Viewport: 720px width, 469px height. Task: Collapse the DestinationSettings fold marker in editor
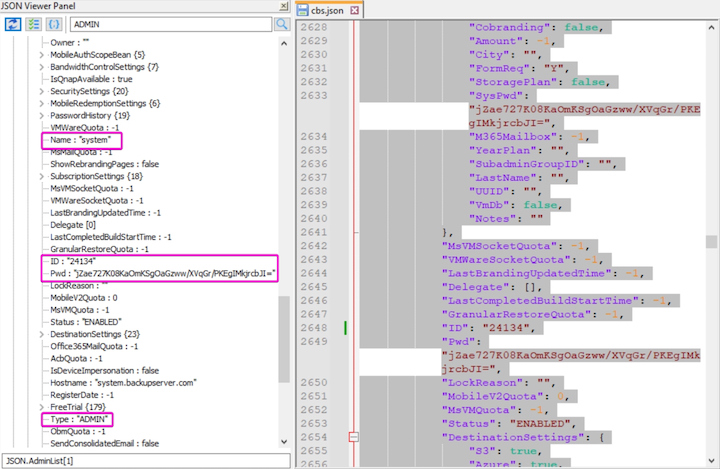click(x=353, y=437)
